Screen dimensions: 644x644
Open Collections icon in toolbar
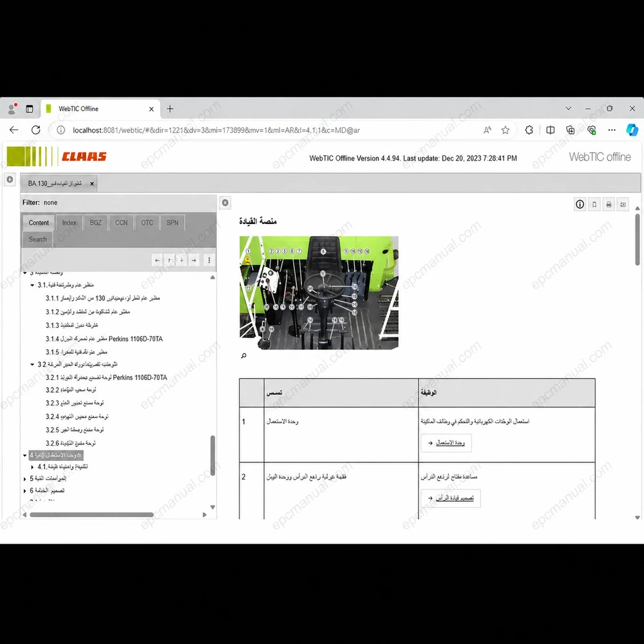coord(571,130)
